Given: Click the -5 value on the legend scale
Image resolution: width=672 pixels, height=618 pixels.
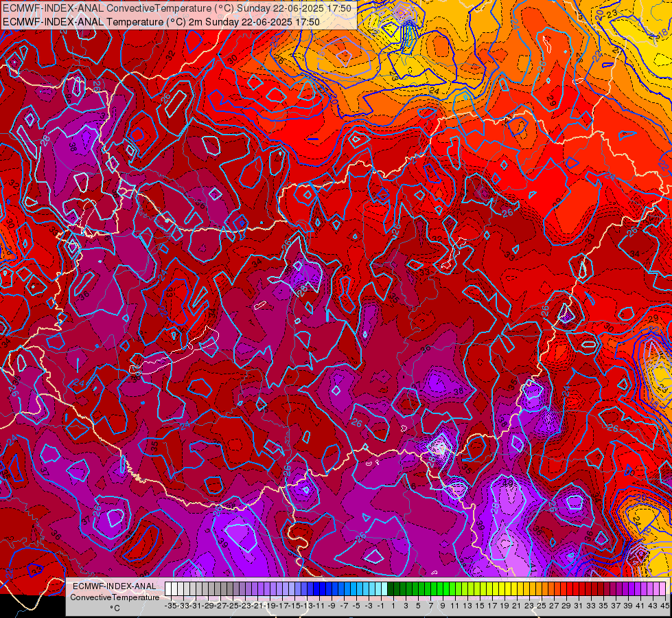Looking at the screenshot, I should (356, 606).
